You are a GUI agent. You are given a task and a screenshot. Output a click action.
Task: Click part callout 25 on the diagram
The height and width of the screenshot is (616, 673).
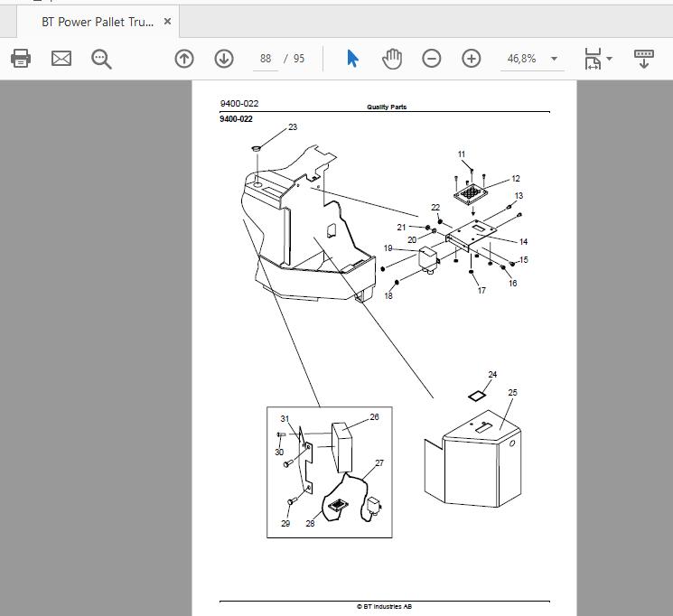[512, 392]
